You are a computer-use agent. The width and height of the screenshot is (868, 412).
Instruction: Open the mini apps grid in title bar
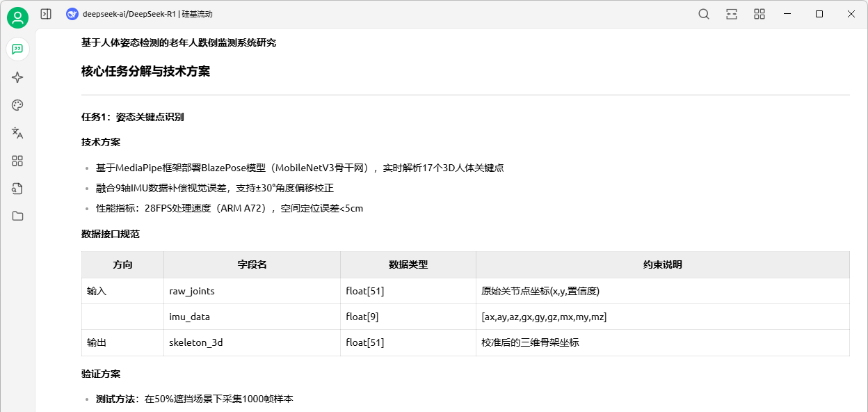point(759,14)
